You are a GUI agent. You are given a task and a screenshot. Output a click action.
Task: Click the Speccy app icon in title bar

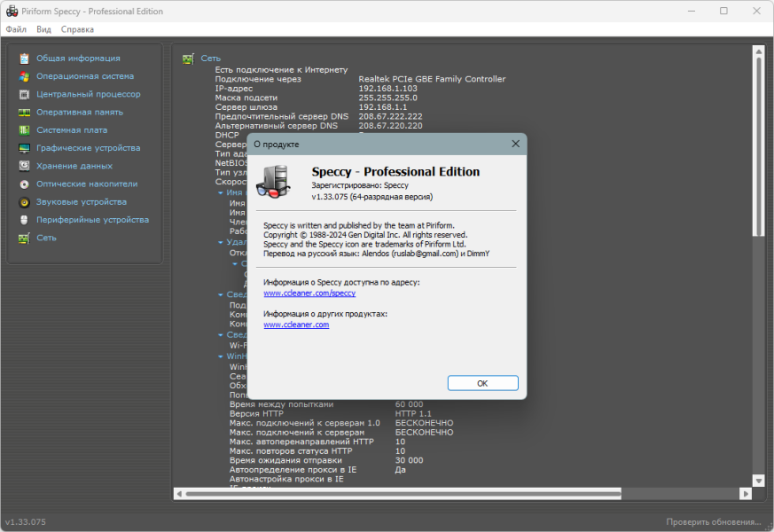click(12, 11)
